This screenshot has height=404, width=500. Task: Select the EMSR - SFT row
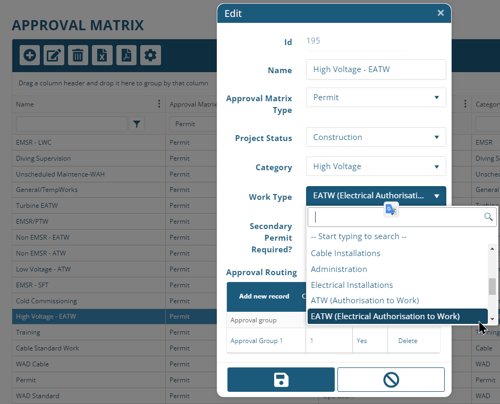pos(114,285)
